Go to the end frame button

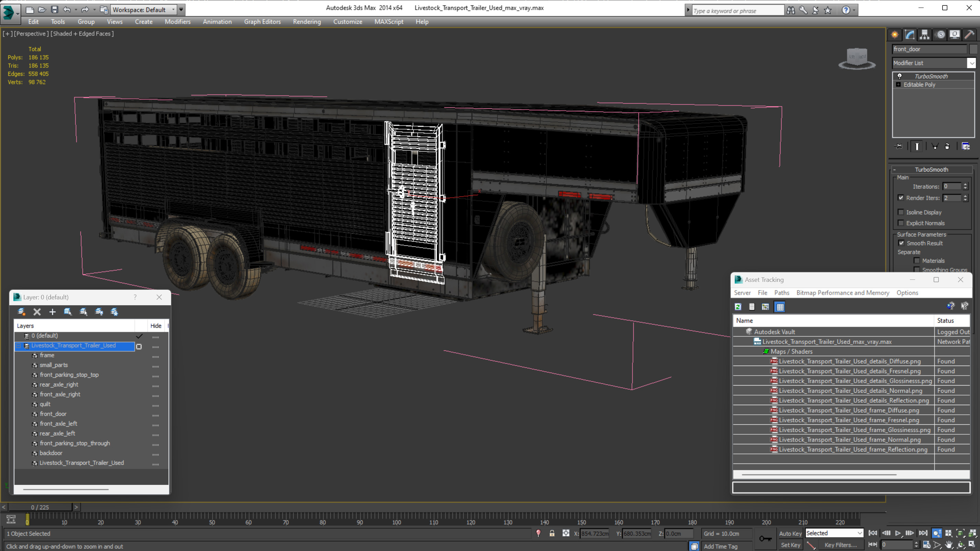[923, 533]
